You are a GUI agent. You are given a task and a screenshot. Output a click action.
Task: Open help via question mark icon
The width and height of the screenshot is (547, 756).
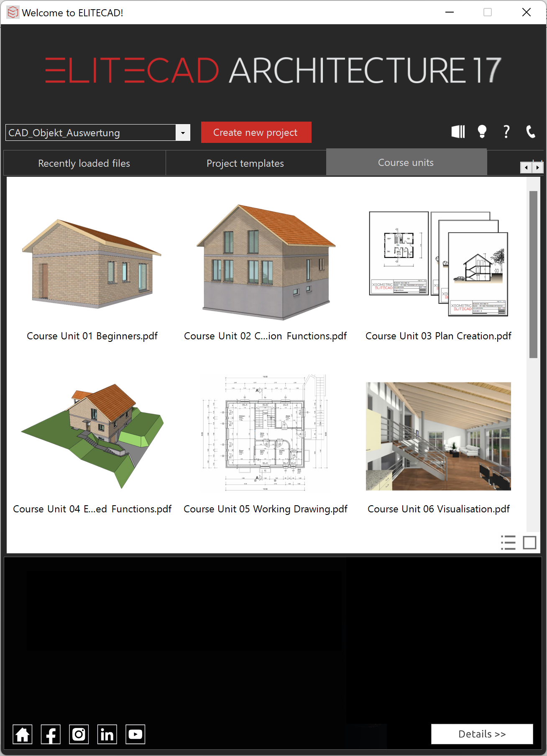[506, 132]
